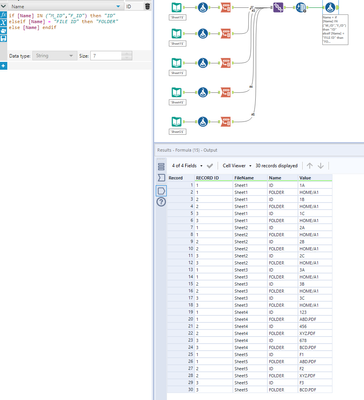Select the purple Union tool
This screenshot has height=400, width=364.
coord(278,7)
